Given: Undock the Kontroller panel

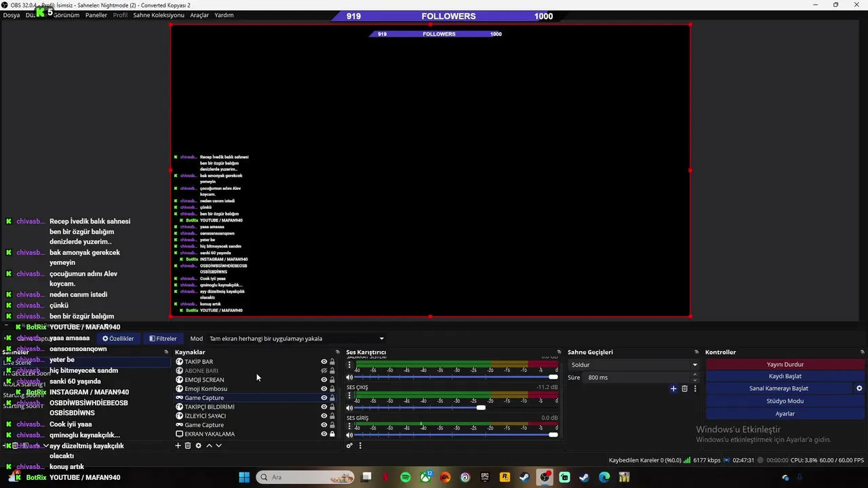Looking at the screenshot, I should [x=863, y=352].
